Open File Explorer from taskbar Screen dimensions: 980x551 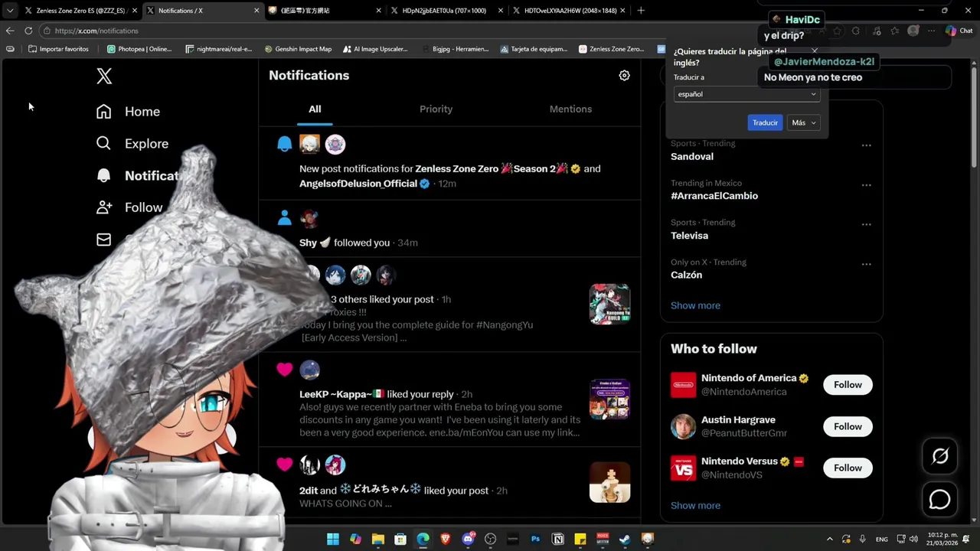coord(377,539)
